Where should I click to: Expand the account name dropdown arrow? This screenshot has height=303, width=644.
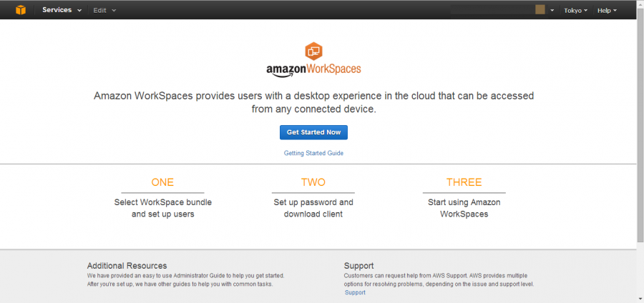552,10
